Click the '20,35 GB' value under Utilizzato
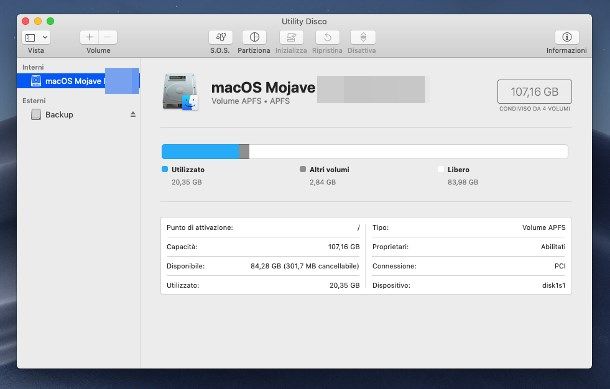The image size is (610, 389). (187, 182)
